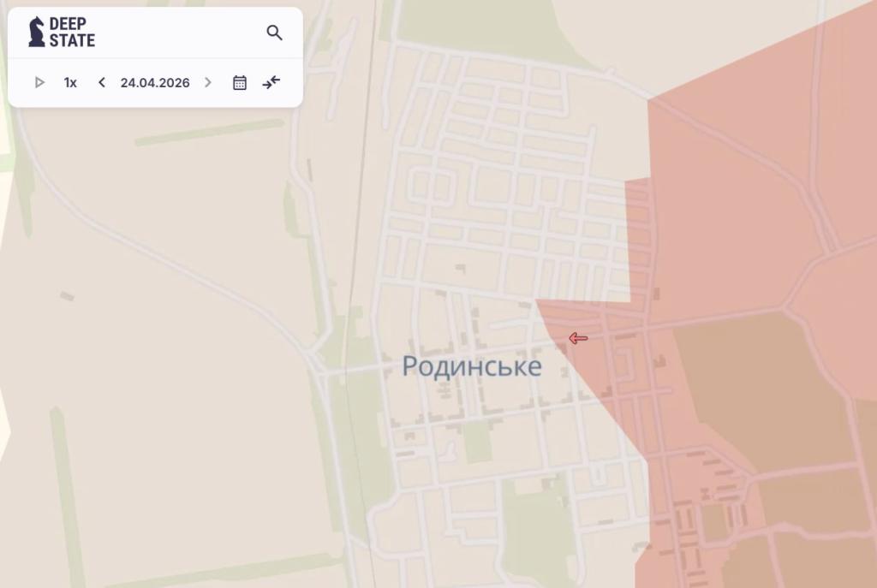Viewport: 877px width, 588px height.
Task: Click the small grey building in left field
Action: point(67,295)
